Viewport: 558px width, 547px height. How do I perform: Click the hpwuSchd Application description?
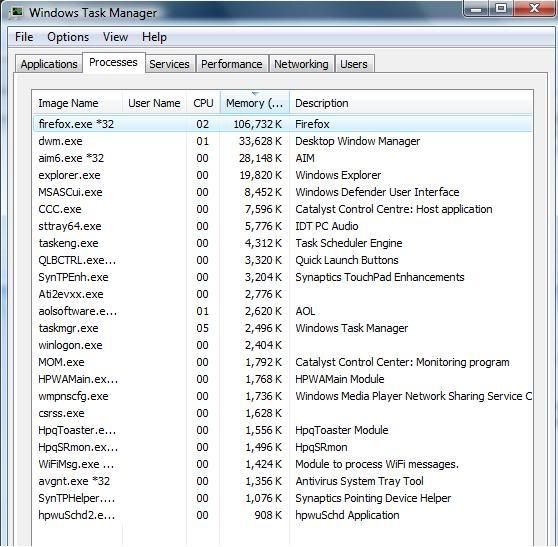[x=347, y=515]
